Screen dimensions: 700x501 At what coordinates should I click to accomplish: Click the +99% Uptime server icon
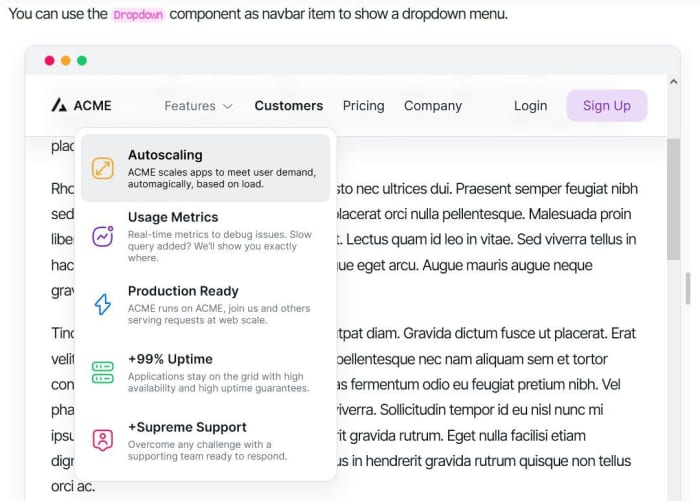pyautogui.click(x=103, y=373)
